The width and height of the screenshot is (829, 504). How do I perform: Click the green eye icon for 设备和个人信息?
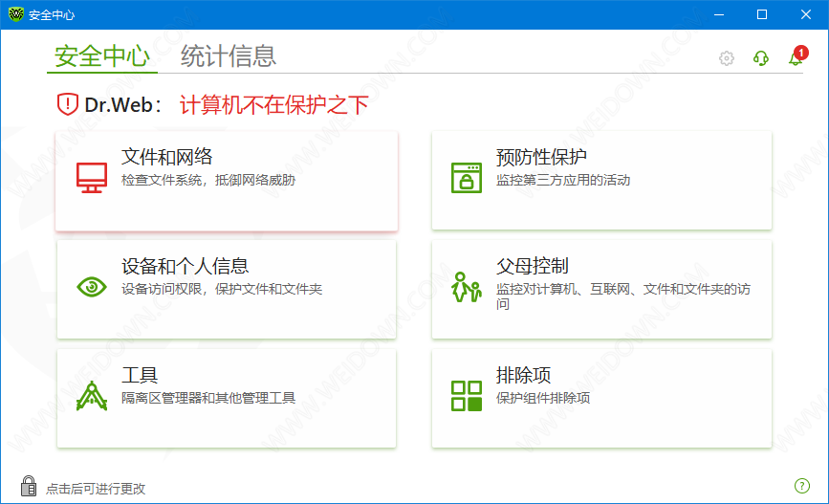pyautogui.click(x=92, y=287)
